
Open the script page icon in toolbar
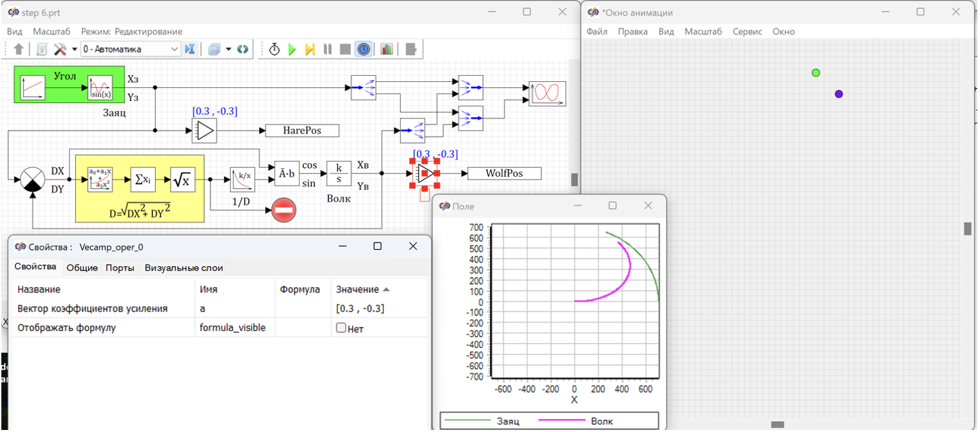[x=42, y=49]
